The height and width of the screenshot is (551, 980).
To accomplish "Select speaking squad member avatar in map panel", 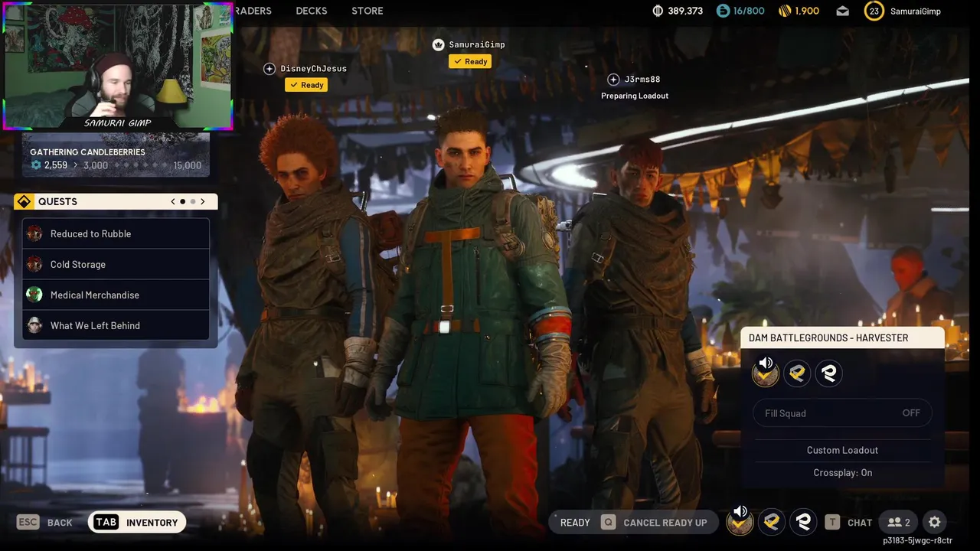I will click(765, 373).
